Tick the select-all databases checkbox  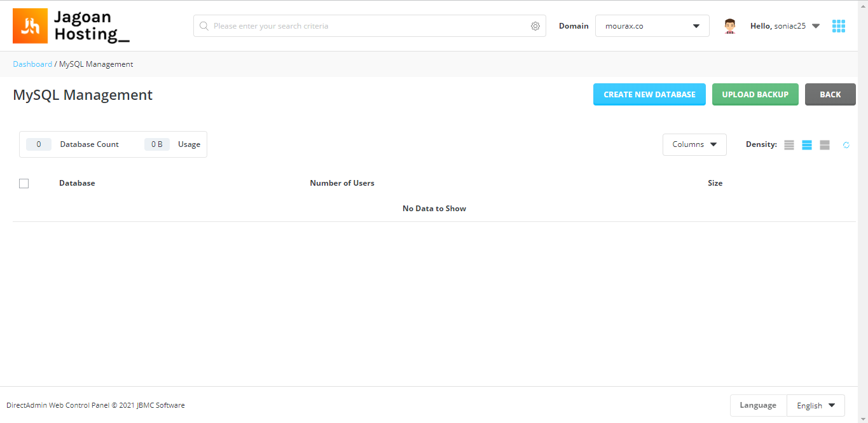coord(24,183)
